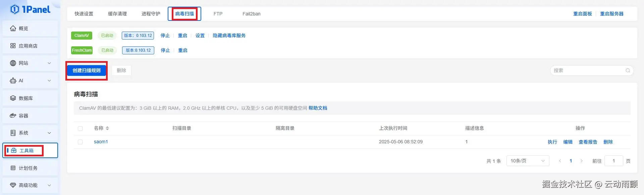
Task: Switch to the Fail2ban tab
Action: [252, 14]
